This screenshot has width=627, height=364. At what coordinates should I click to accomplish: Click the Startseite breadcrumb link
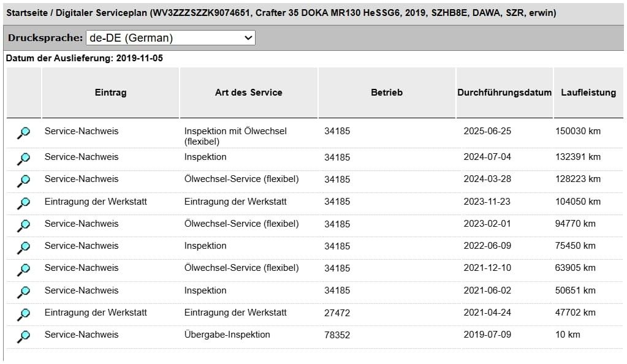click(25, 13)
